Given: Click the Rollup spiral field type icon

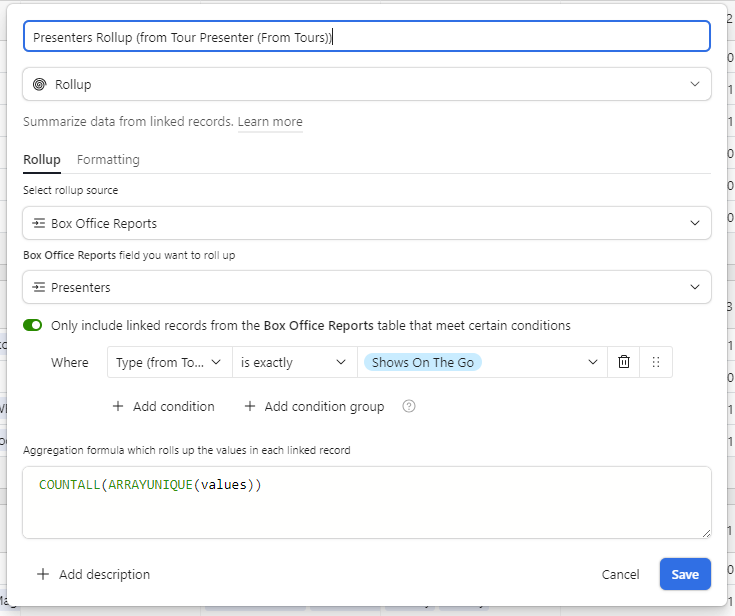Looking at the screenshot, I should coord(39,84).
